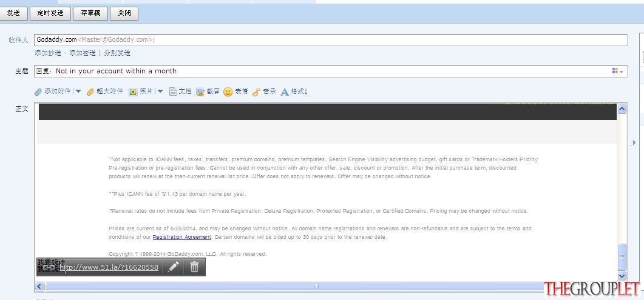Click the http://www.51.la/?16620558 link
The height and width of the screenshot is (300, 644).
(x=109, y=267)
